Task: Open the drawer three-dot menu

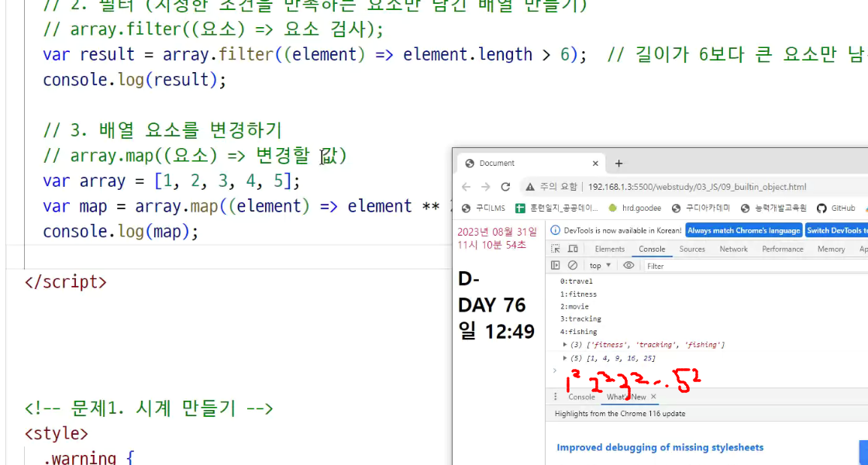Action: point(555,397)
